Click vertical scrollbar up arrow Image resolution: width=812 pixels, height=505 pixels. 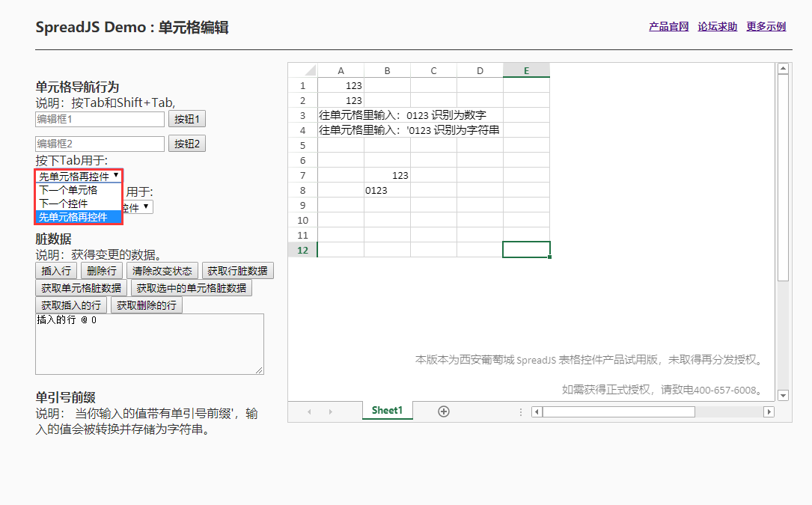783,68
